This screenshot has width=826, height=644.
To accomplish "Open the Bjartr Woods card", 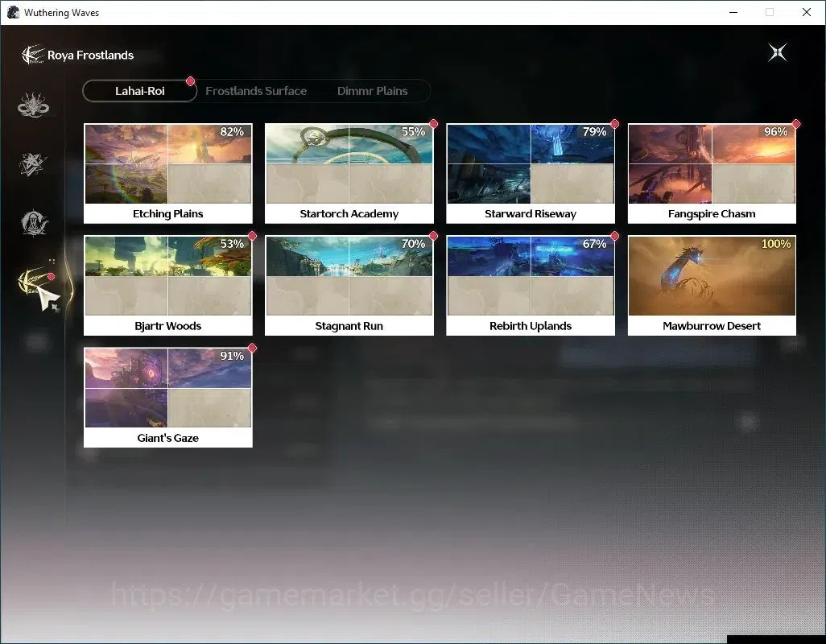I will (168, 286).
